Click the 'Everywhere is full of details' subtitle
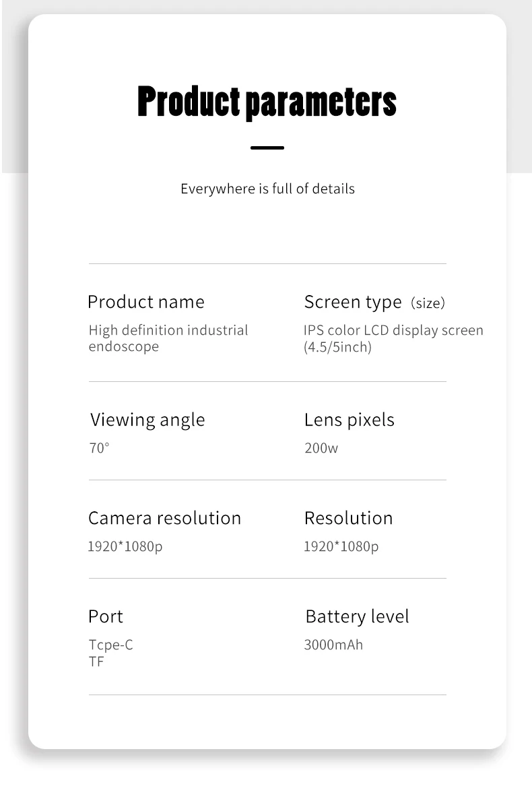Viewport: 532px width, 805px height. (267, 189)
